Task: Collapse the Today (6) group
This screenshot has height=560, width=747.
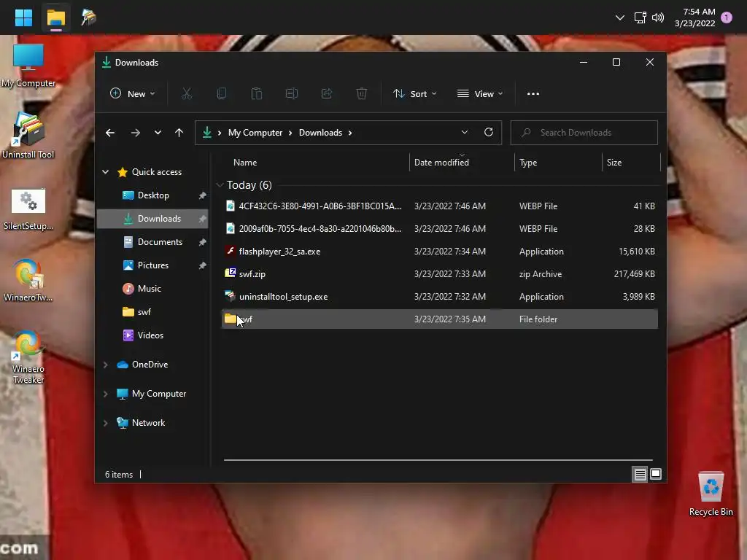Action: click(220, 185)
